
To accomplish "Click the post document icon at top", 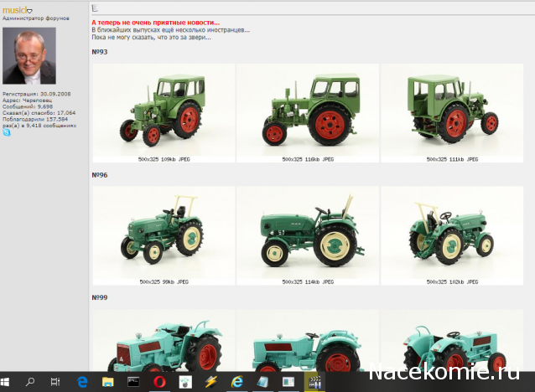I will (x=95, y=8).
